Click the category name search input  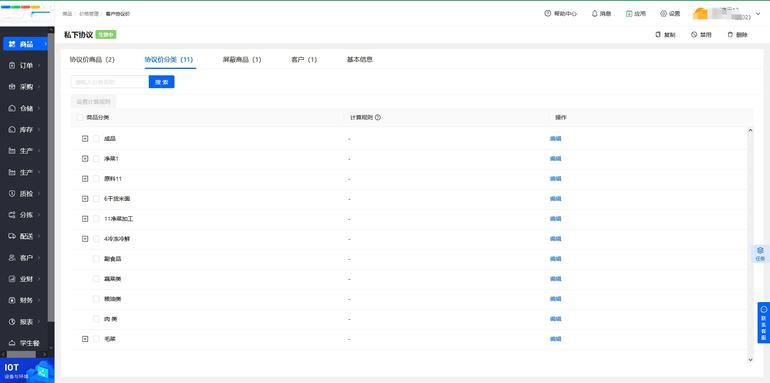(x=110, y=82)
